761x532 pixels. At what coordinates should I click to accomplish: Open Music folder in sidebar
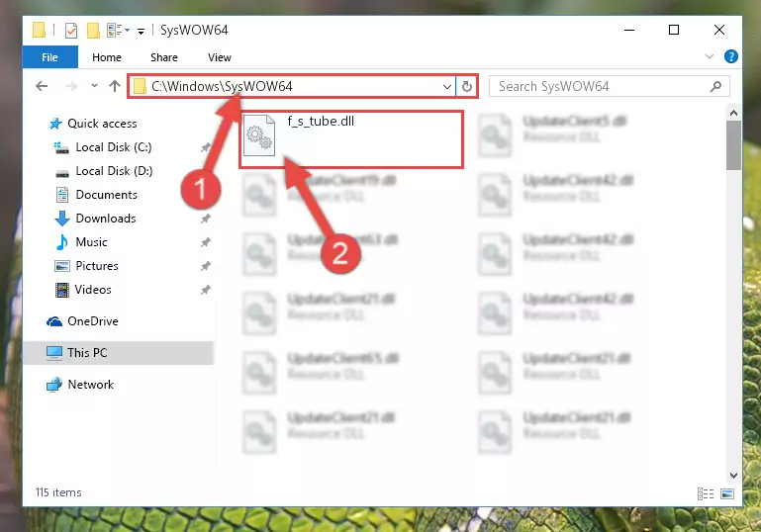[91, 242]
